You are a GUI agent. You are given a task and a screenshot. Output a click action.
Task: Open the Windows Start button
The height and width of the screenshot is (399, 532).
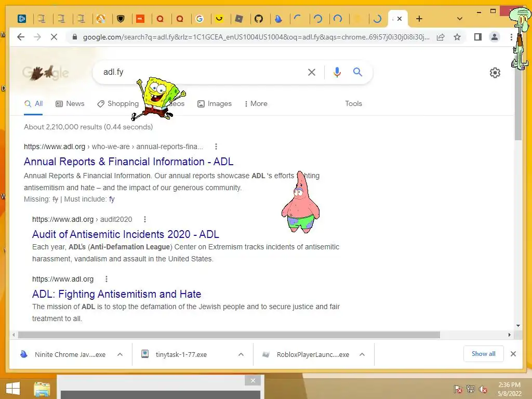coord(13,389)
